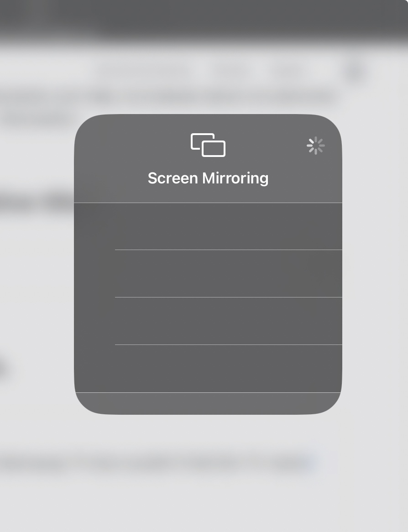Tap the bottom footer strip of the panel

(208, 403)
